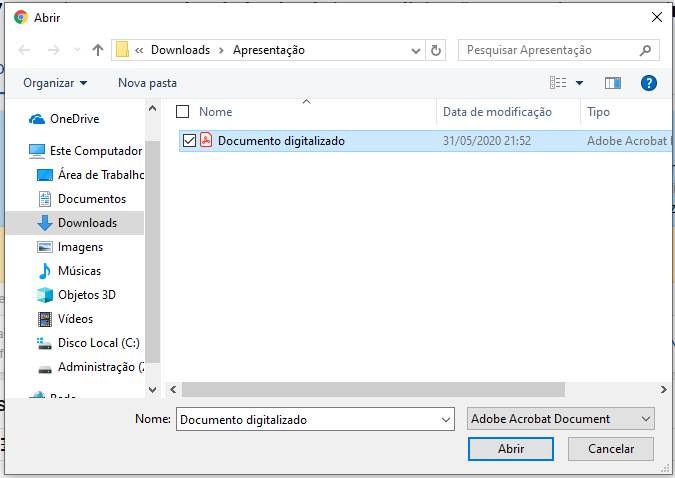This screenshot has height=478, width=675.
Task: Open the Adobe Acrobat Document file type dropdown
Action: [x=560, y=419]
